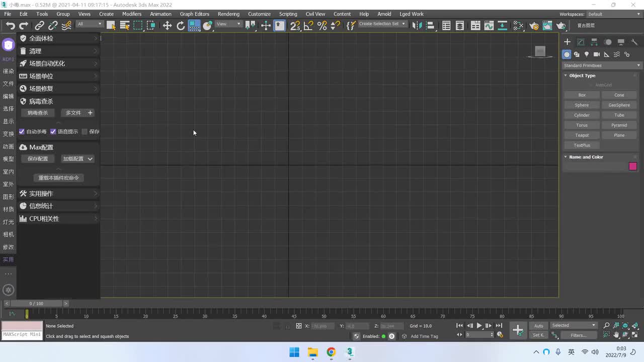Click the 病毒查杀 scan button
The image size is (644, 362).
pos(38,113)
